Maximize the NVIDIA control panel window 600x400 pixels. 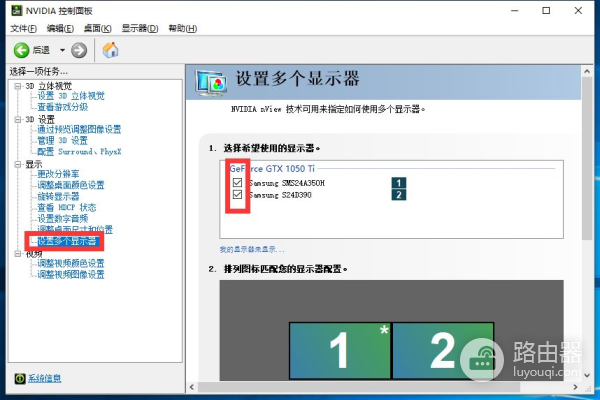pyautogui.click(x=546, y=11)
